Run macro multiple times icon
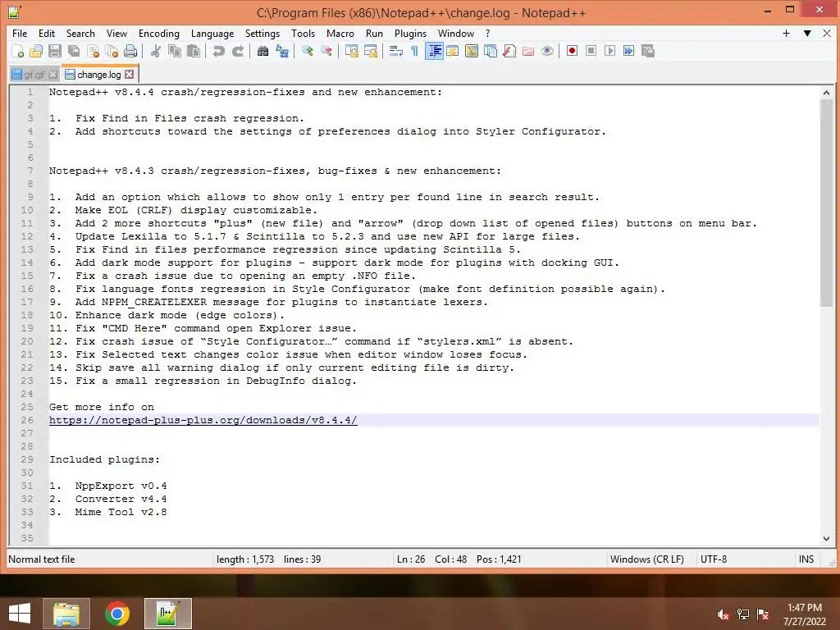840x630 pixels. tap(628, 51)
